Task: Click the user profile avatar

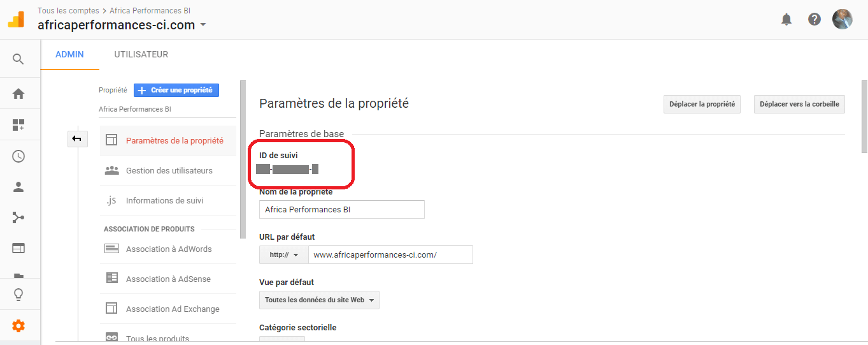Action: [843, 19]
